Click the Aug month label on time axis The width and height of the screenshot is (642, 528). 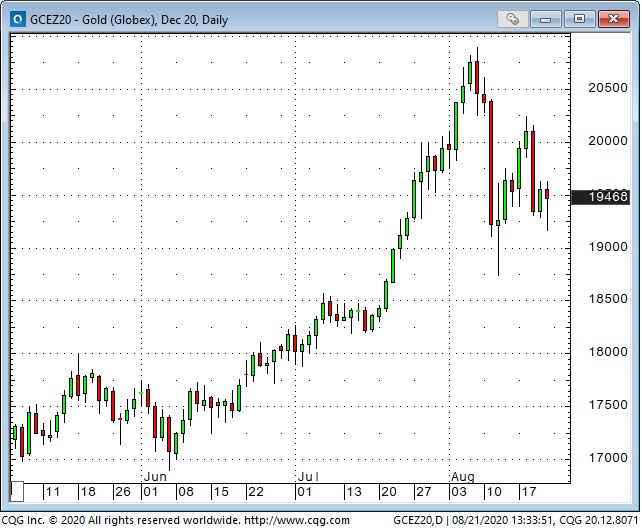[x=463, y=477]
